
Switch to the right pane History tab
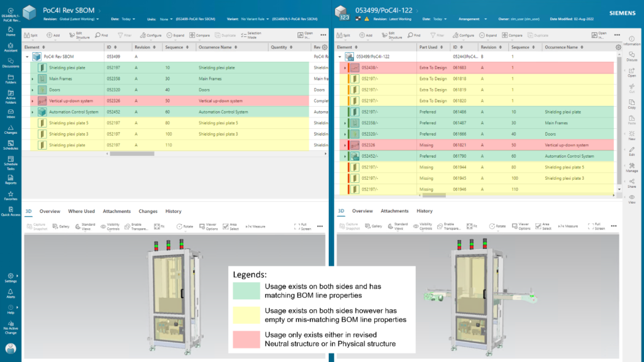click(425, 211)
